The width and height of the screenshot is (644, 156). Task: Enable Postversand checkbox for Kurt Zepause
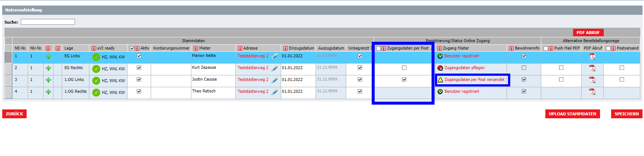(622, 68)
